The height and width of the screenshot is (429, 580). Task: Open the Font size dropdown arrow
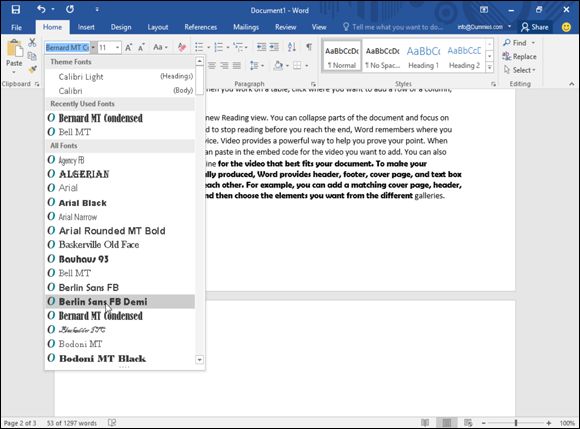(x=118, y=47)
